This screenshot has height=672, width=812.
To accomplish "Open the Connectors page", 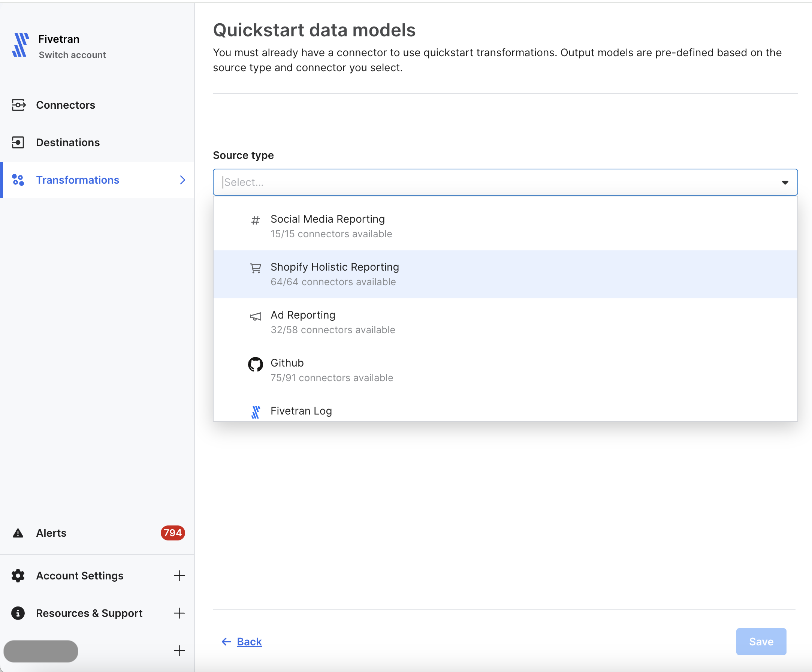I will tap(97, 105).
